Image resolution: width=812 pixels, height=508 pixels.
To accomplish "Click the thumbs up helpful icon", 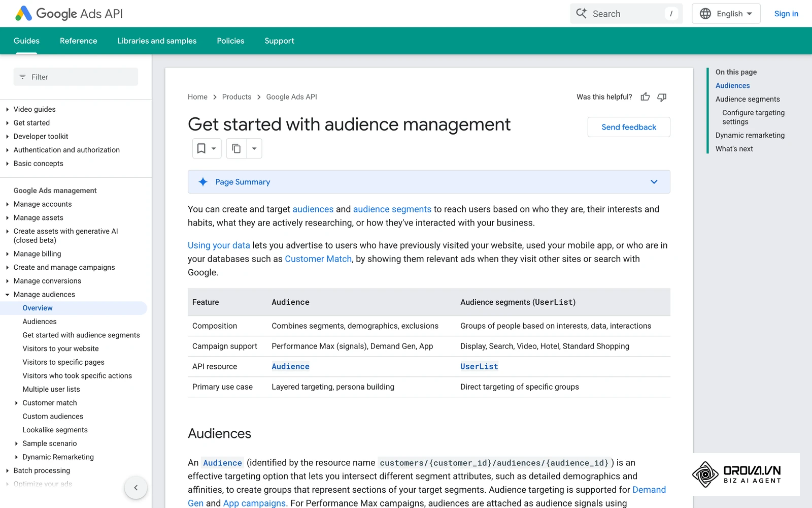I will tap(645, 97).
